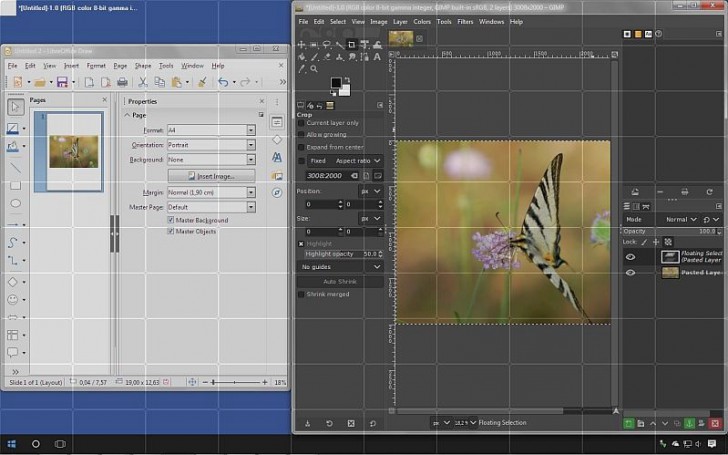The image size is (728, 455).
Task: Click green anchor floating layer icon
Action: coord(689,423)
